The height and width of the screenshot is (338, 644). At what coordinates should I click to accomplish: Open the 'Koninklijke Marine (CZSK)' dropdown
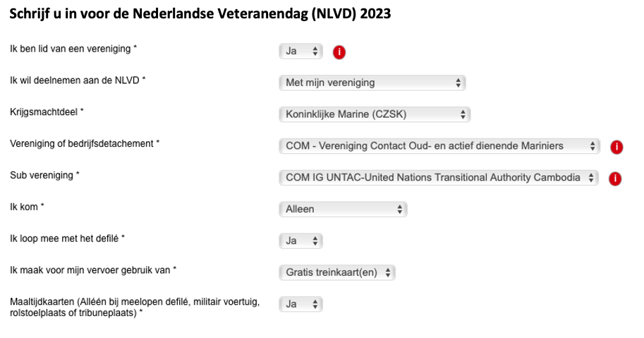point(375,114)
